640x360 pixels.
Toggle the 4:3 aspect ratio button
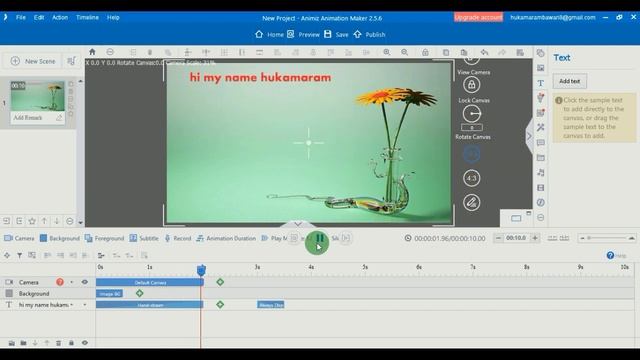pos(471,178)
